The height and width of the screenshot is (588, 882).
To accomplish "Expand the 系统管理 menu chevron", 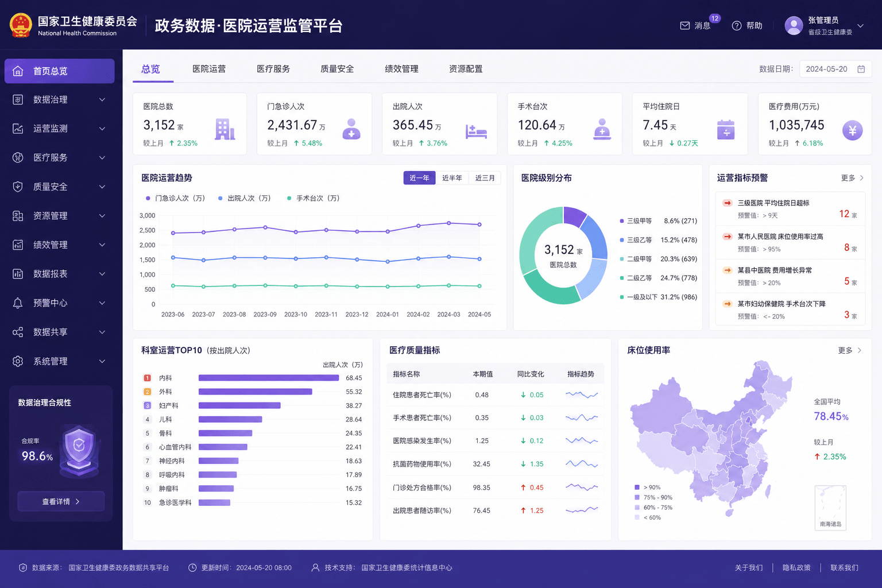I will click(x=102, y=361).
